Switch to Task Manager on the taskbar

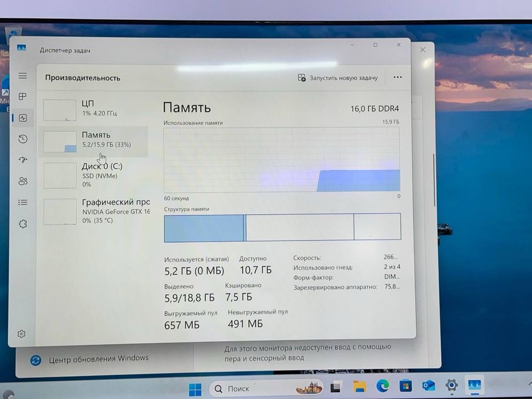tap(474, 385)
